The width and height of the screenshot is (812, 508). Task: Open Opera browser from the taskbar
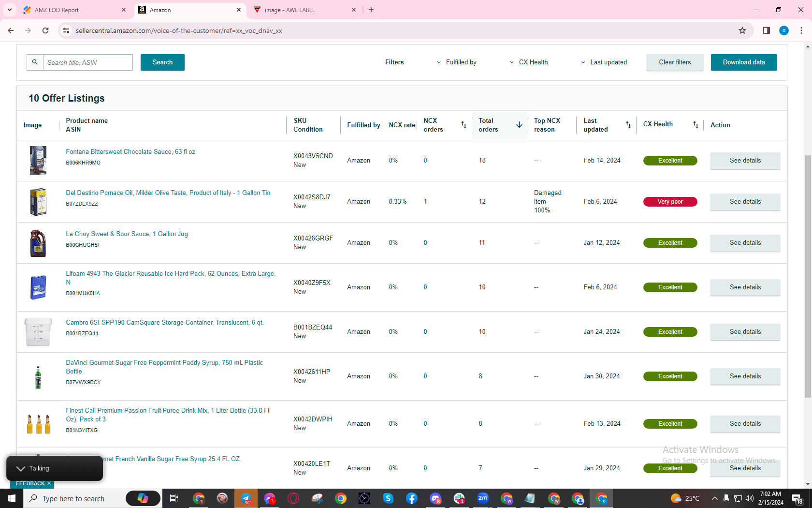pos(293,498)
